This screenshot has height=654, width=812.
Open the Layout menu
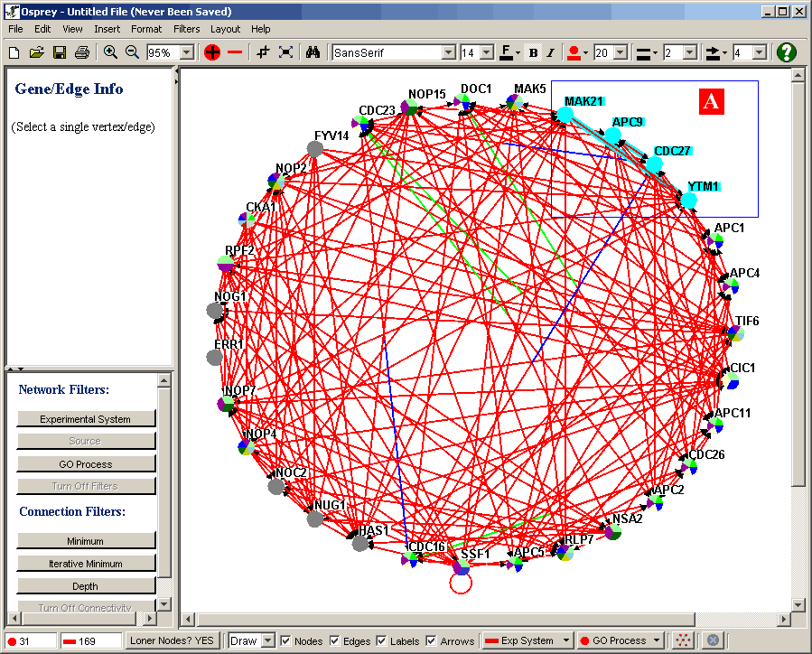point(226,29)
